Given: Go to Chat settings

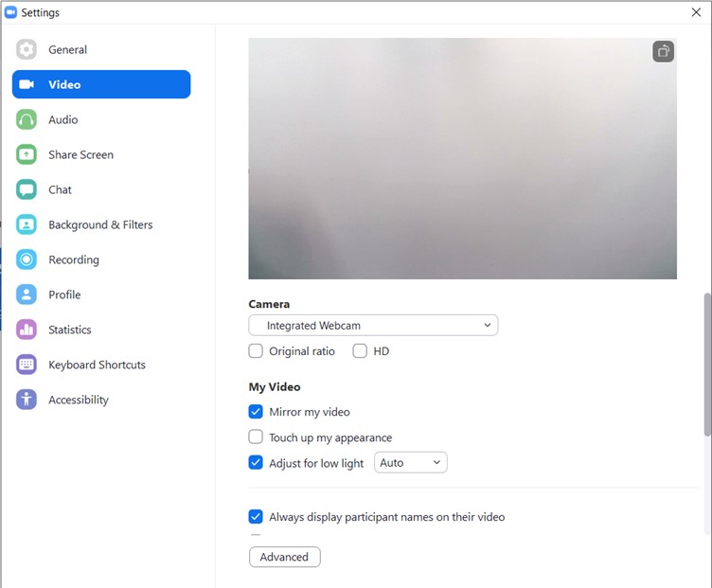Looking at the screenshot, I should coord(101,189).
